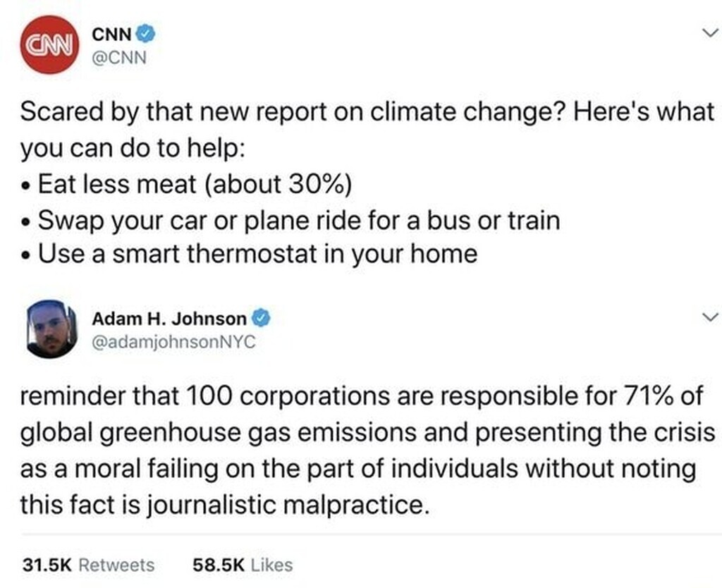Image resolution: width=722 pixels, height=588 pixels.
Task: Click the '100 corporations are responsible' text line
Action: coord(362,396)
